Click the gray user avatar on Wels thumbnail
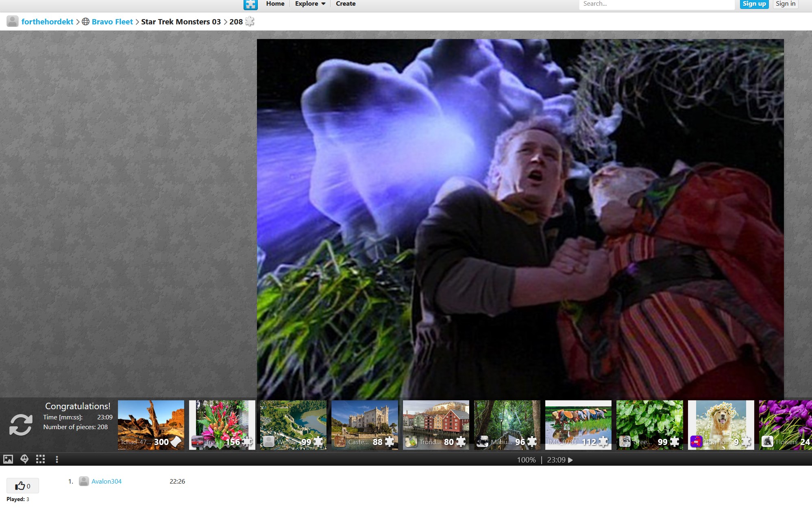This screenshot has height=510, width=812. coord(269,442)
